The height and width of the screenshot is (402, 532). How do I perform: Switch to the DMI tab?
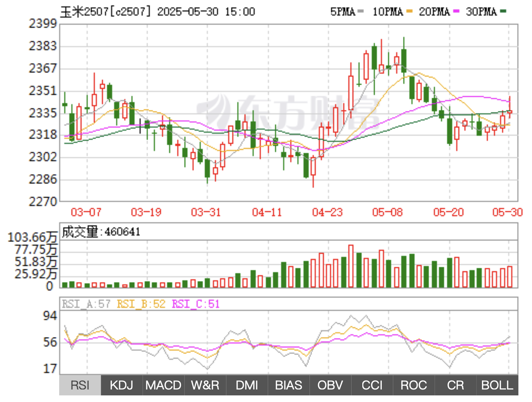(247, 385)
